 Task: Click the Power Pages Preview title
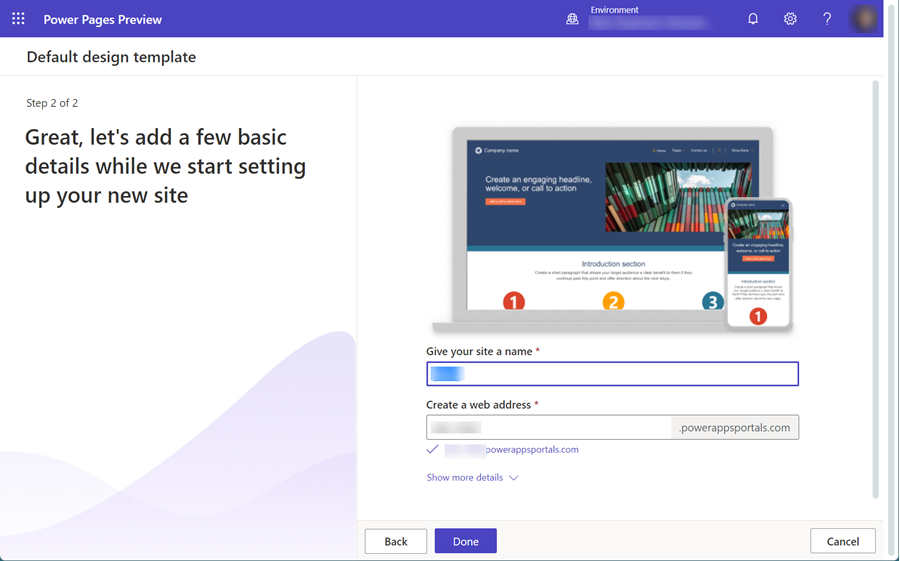click(103, 20)
